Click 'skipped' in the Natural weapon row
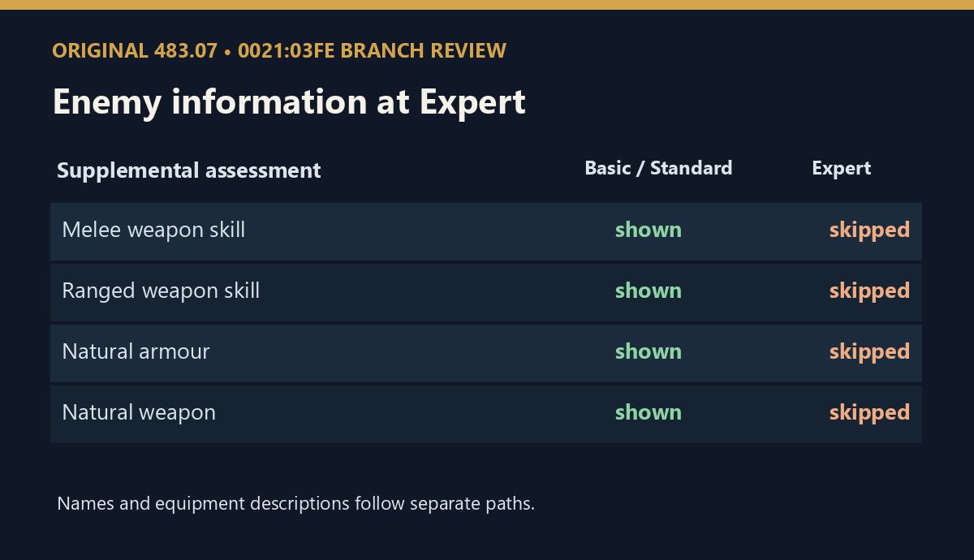Screen dimensions: 974x560 [869, 412]
